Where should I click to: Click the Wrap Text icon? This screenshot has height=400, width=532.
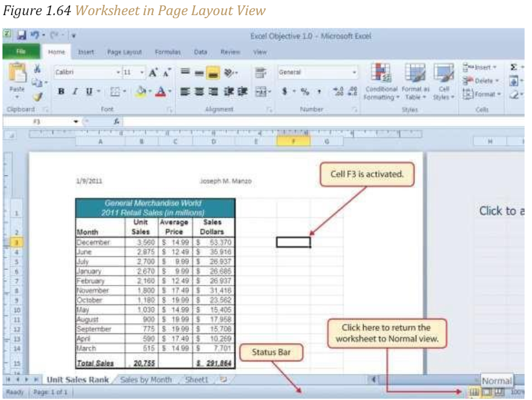pos(261,73)
